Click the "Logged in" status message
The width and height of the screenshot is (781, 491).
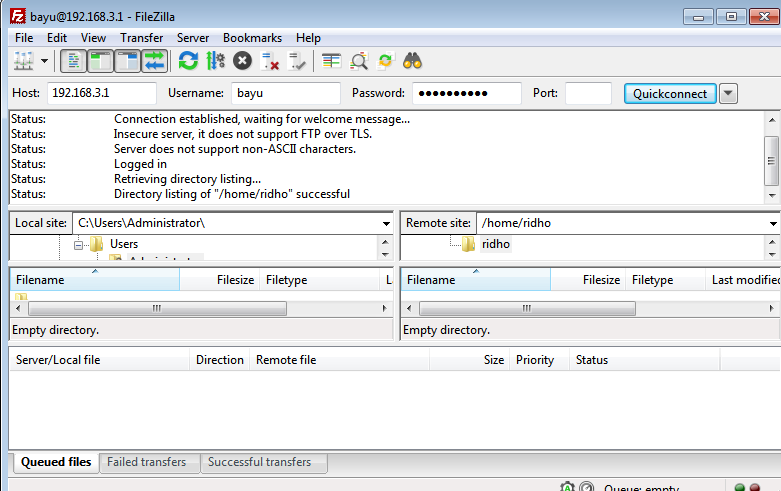tap(140, 164)
